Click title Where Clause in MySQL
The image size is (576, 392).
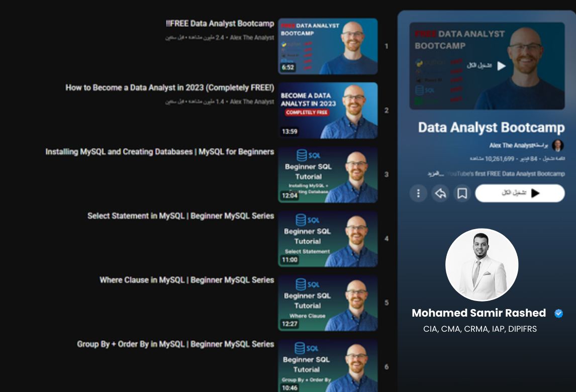pos(186,280)
